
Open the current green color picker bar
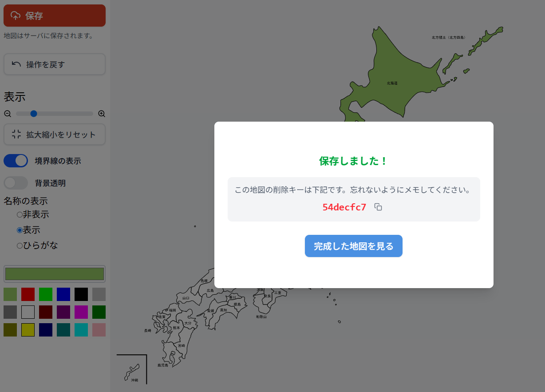[x=54, y=274]
